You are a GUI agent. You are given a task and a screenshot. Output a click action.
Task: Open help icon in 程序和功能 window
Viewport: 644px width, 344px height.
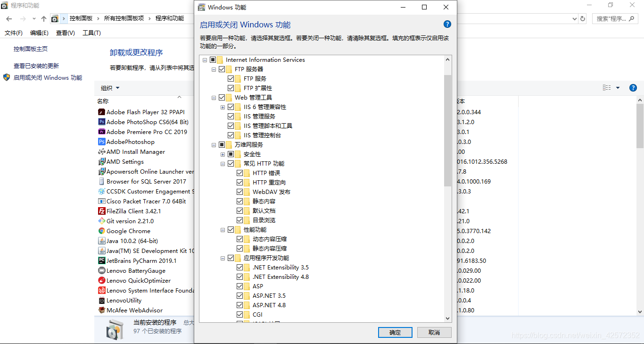click(x=633, y=88)
